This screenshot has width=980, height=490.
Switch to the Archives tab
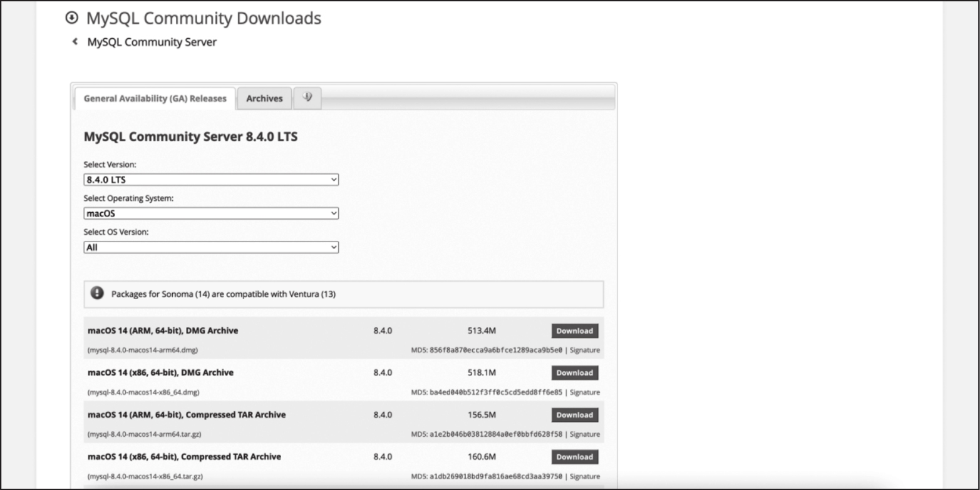264,98
